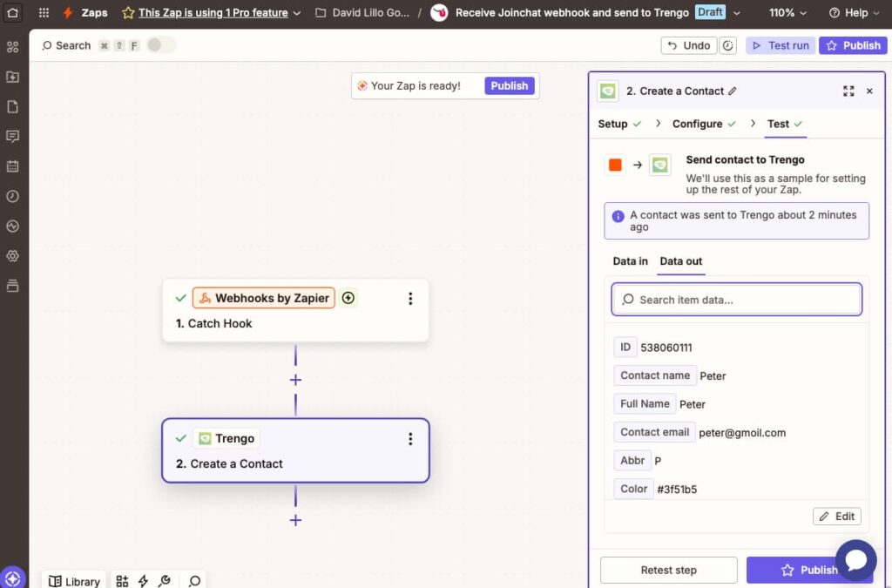Screen dimensions: 892x588
Task: Rename step with pencil icon next to Create a Contact
Action: [x=733, y=91]
